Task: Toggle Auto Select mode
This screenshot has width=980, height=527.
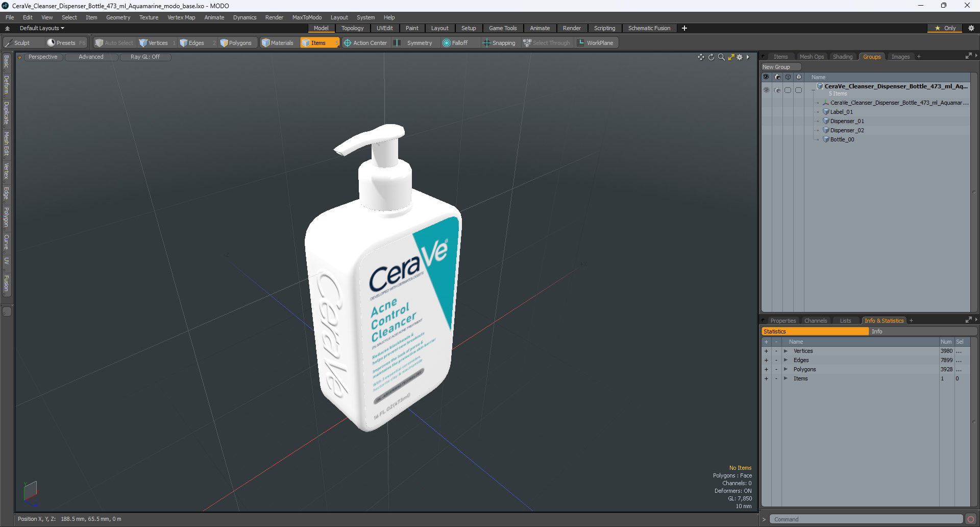Action: point(114,43)
